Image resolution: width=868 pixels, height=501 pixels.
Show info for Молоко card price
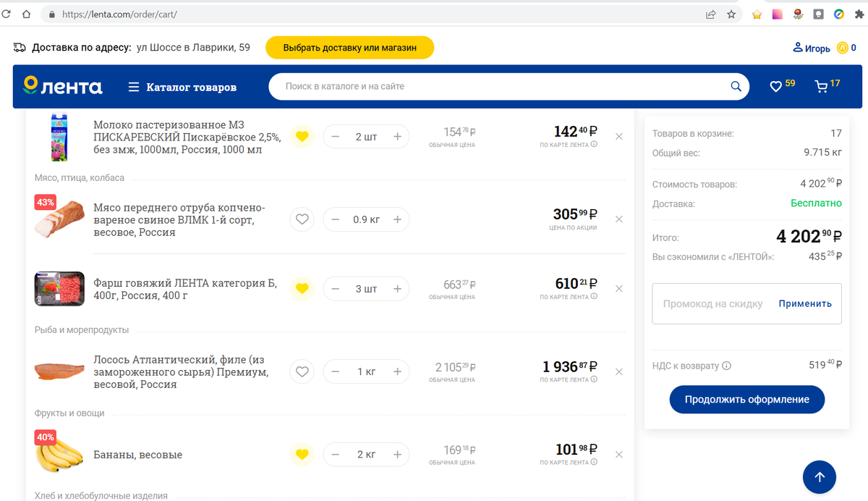pos(594,144)
